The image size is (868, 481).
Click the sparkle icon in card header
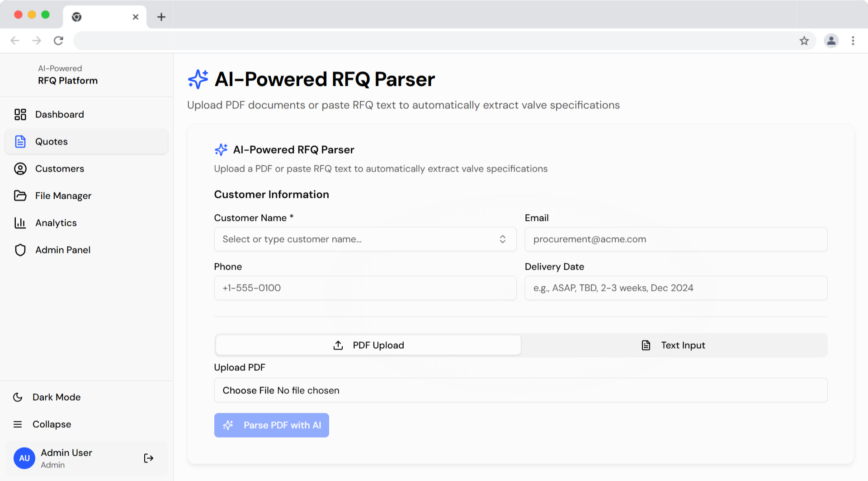(x=221, y=149)
